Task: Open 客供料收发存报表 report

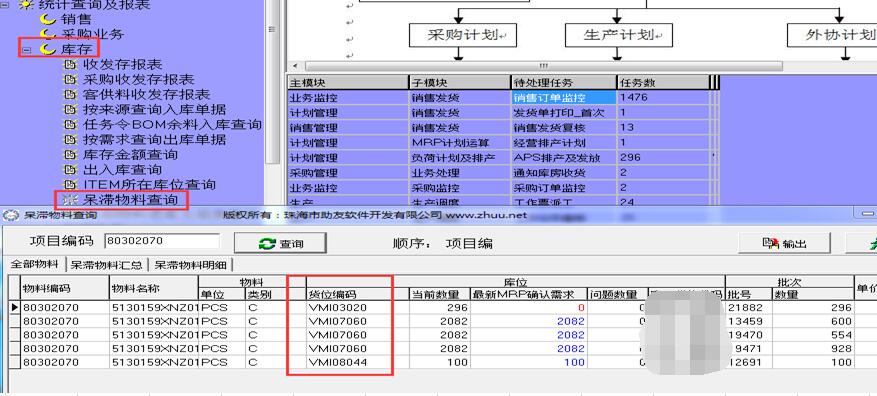Action: 146,95
